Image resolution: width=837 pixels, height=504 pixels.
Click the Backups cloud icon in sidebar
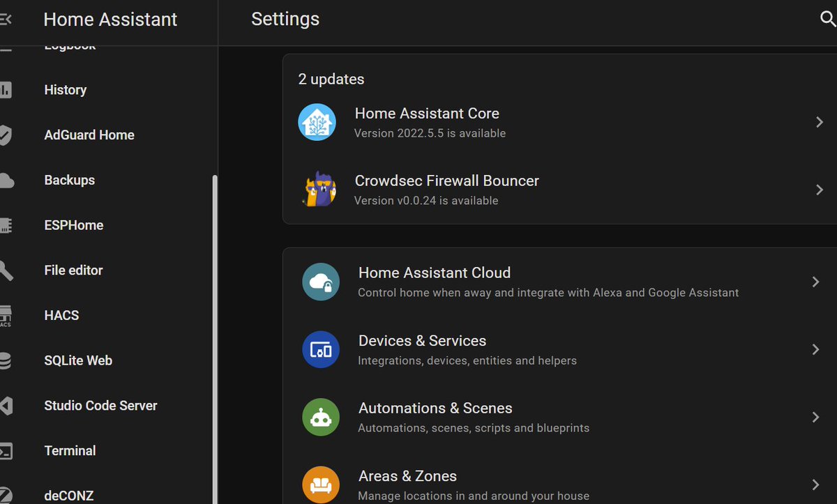pos(6,181)
